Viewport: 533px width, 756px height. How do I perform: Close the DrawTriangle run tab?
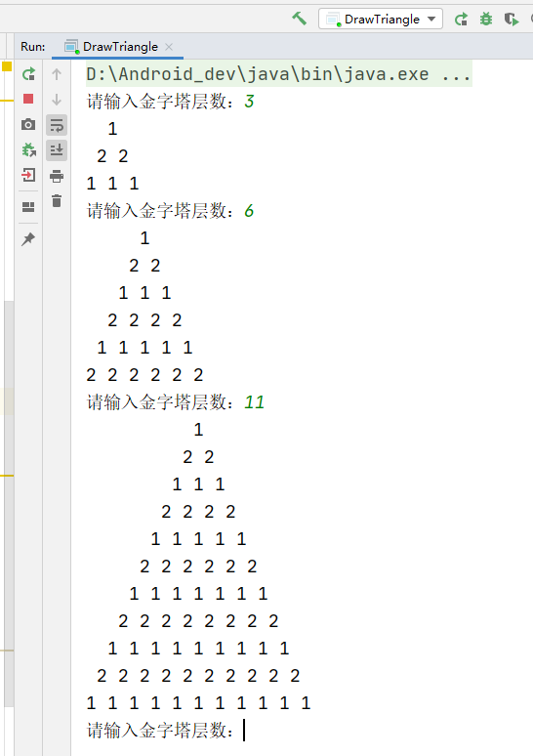[169, 47]
